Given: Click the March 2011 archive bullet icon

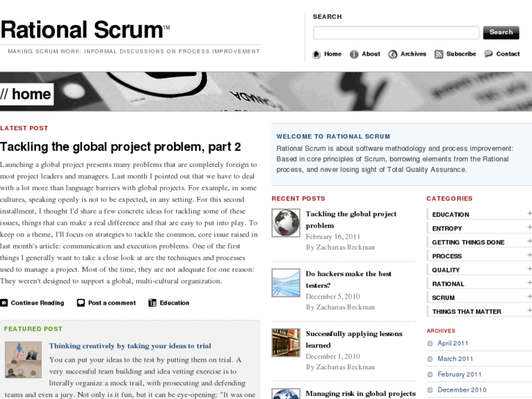Looking at the screenshot, I should (430, 359).
